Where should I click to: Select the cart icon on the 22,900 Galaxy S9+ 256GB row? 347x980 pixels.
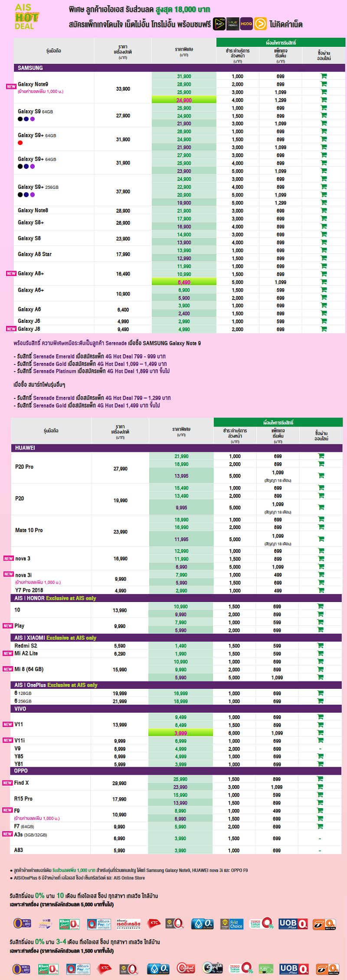(324, 187)
